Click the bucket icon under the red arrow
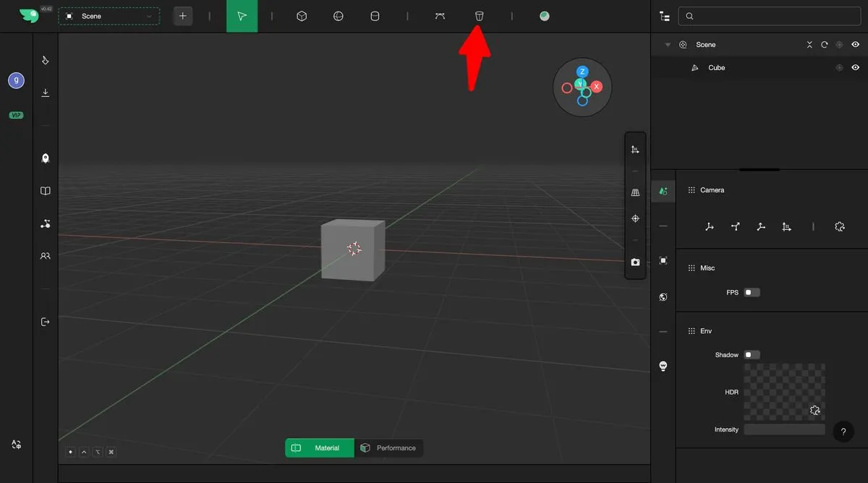868x483 pixels. pyautogui.click(x=479, y=16)
